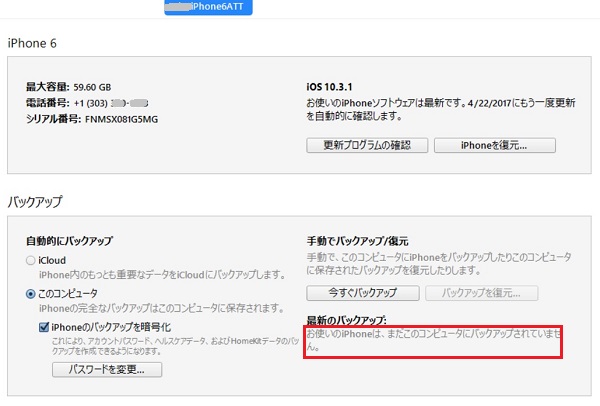The width and height of the screenshot is (600, 406).
Task: Click the iPhoneソフトウェアは最新です update status text
Action: pos(441,109)
